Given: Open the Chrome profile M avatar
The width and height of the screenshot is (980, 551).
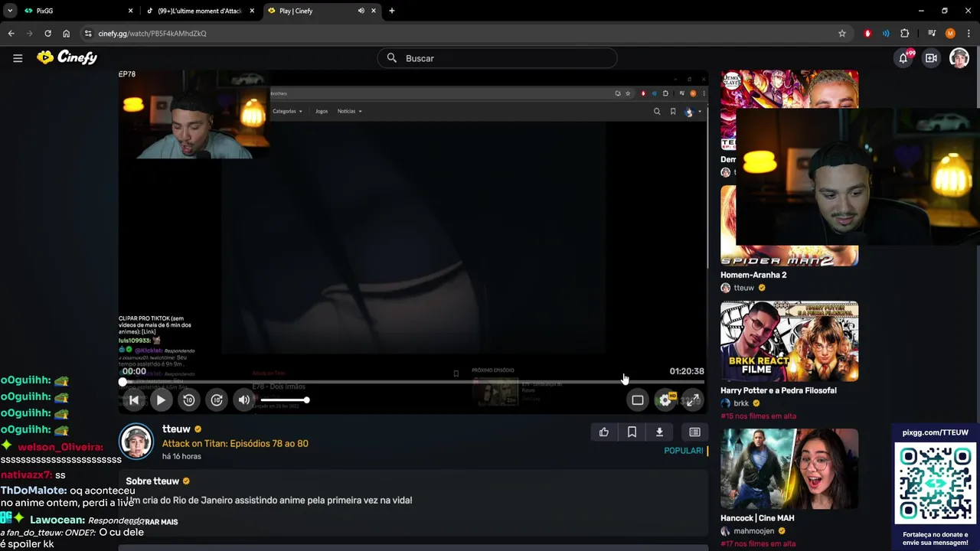Looking at the screenshot, I should (950, 34).
